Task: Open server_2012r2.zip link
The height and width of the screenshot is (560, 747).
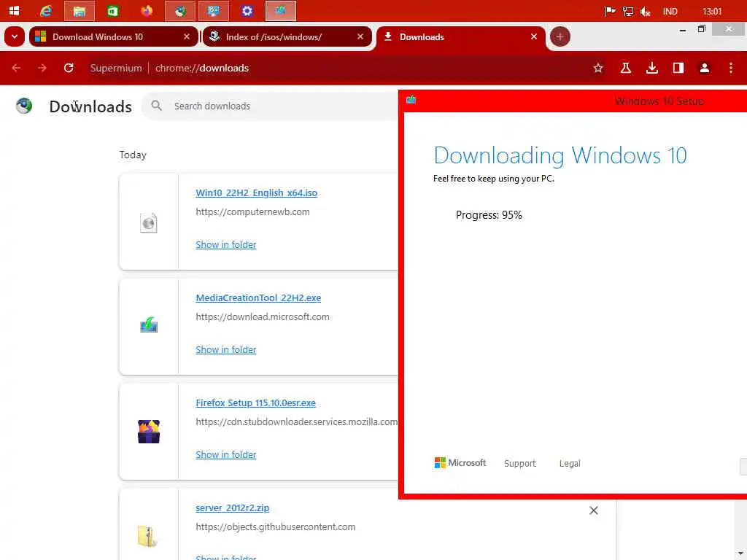Action: (x=232, y=508)
